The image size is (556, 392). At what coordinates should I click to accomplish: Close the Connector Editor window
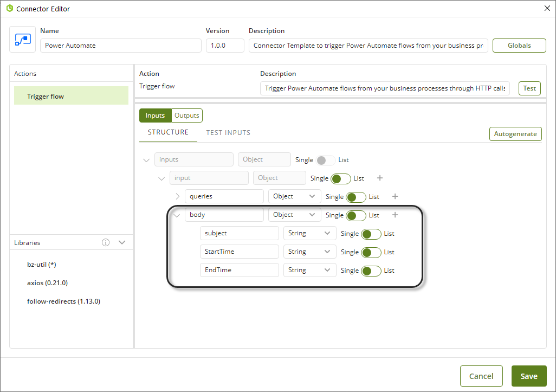click(x=547, y=8)
